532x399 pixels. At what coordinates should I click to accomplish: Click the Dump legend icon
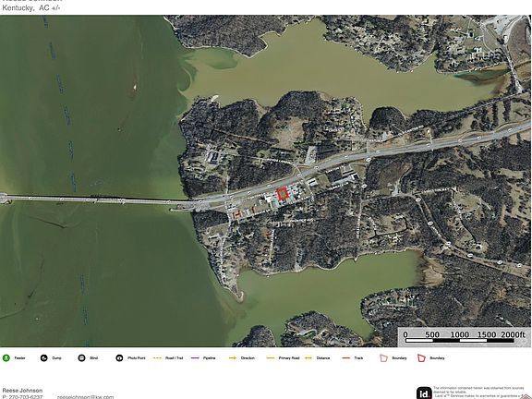43,358
